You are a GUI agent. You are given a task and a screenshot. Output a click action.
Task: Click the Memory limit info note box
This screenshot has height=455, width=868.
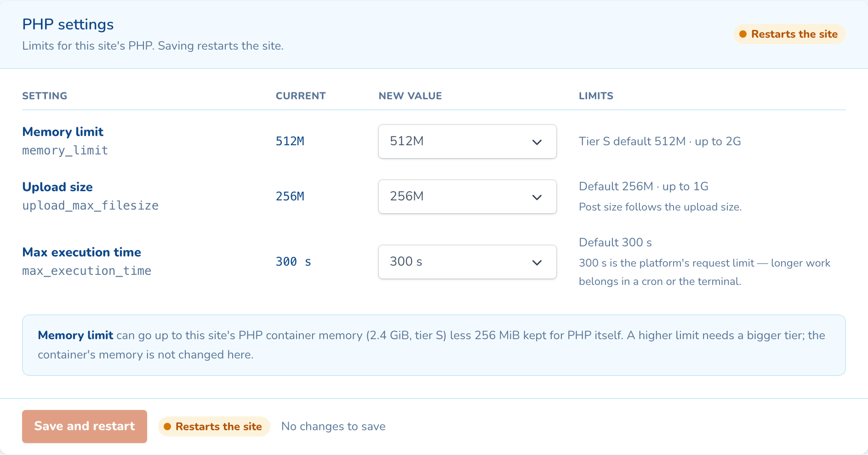(x=434, y=345)
